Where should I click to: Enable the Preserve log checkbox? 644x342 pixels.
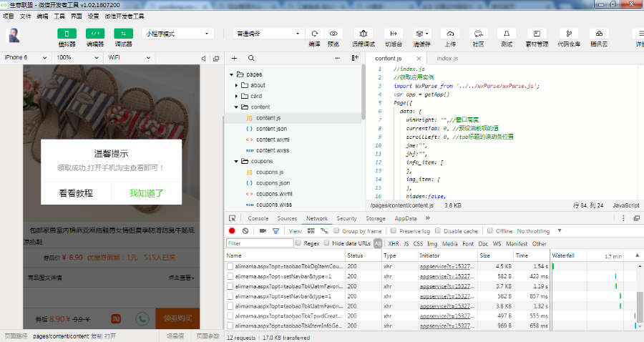(394, 231)
